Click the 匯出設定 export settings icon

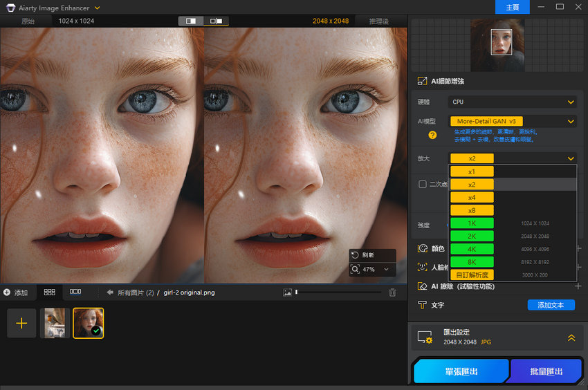click(425, 337)
